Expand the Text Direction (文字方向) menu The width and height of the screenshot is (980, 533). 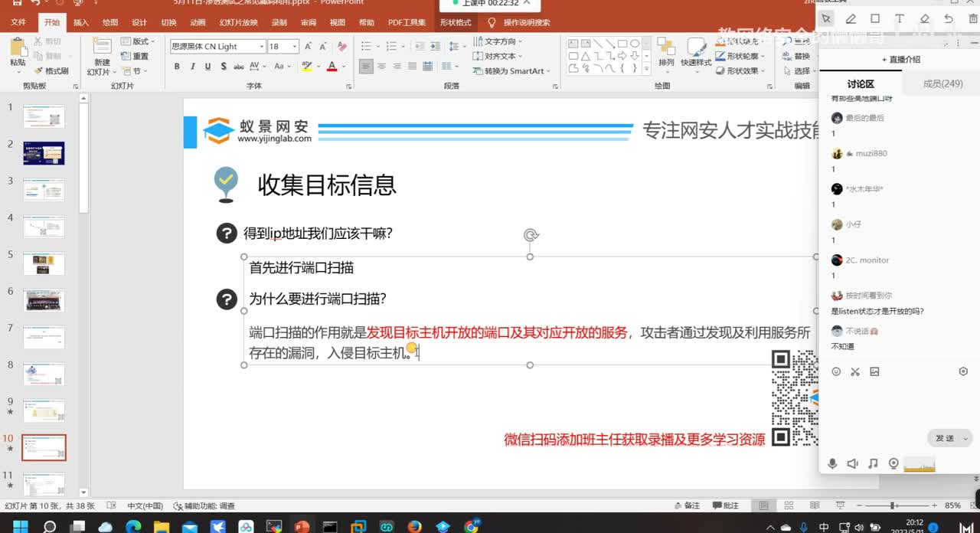coord(498,41)
